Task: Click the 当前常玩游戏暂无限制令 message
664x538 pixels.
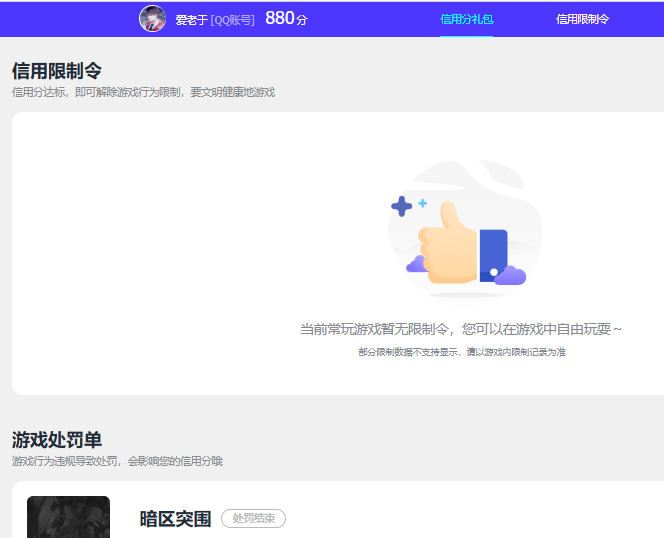Action: [x=461, y=329]
